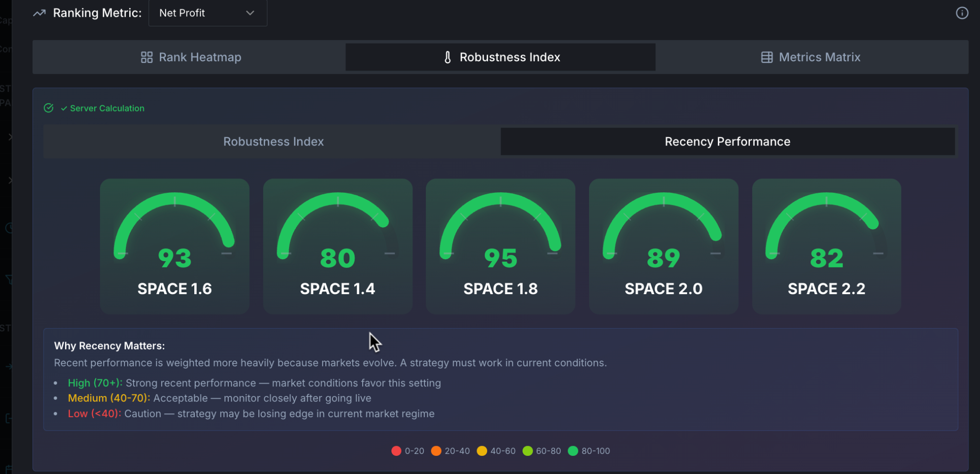Image resolution: width=980 pixels, height=474 pixels.
Task: Click the Why Recency Matters heading
Action: [x=110, y=346]
